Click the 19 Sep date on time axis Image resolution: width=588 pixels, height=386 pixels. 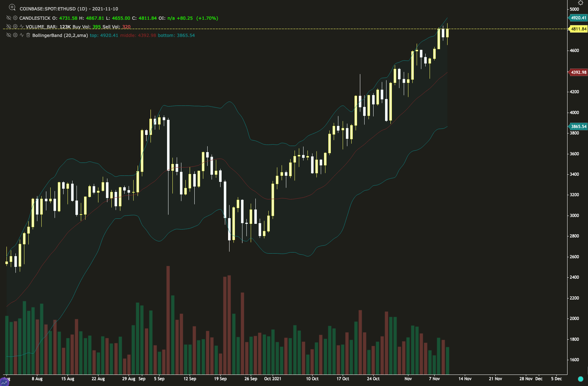click(x=220, y=379)
